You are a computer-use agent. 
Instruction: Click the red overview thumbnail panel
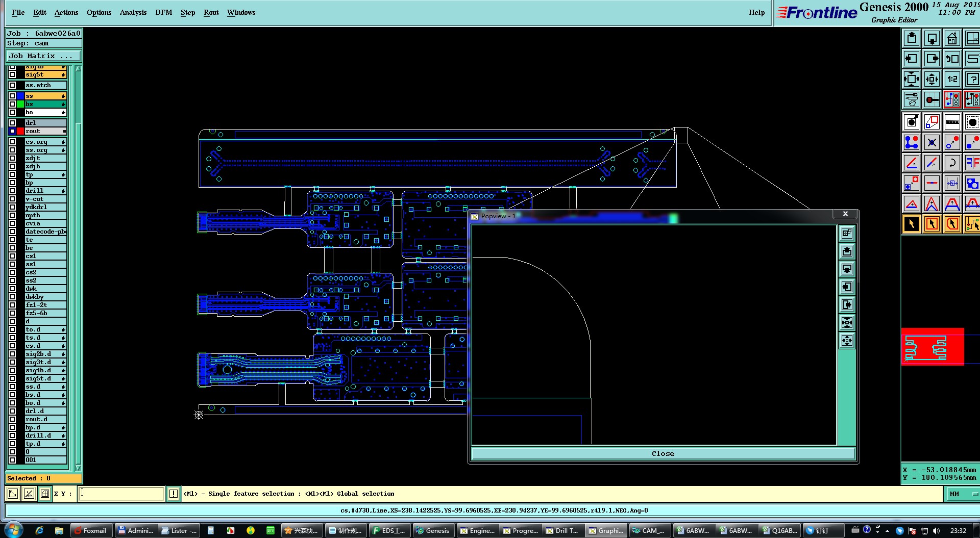pyautogui.click(x=933, y=347)
